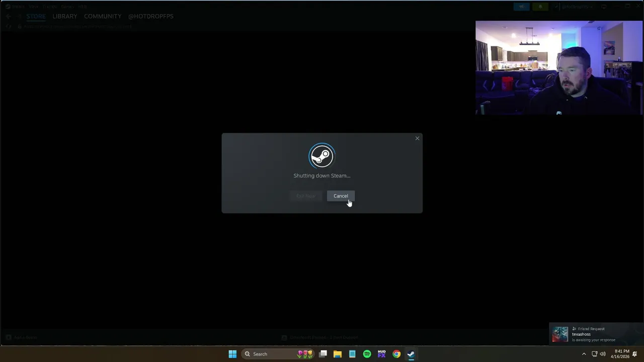
Task: Reload the Steam store page
Action: coord(9,26)
